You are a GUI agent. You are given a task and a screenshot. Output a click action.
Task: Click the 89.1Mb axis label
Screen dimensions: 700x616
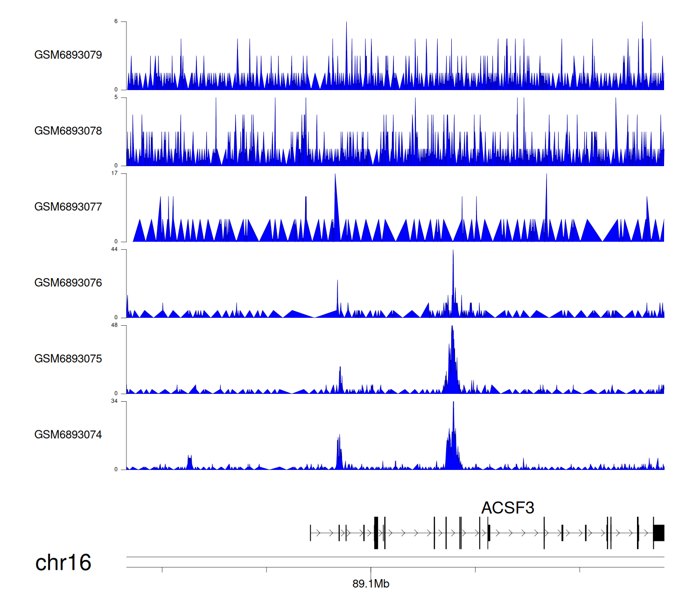pyautogui.click(x=371, y=584)
